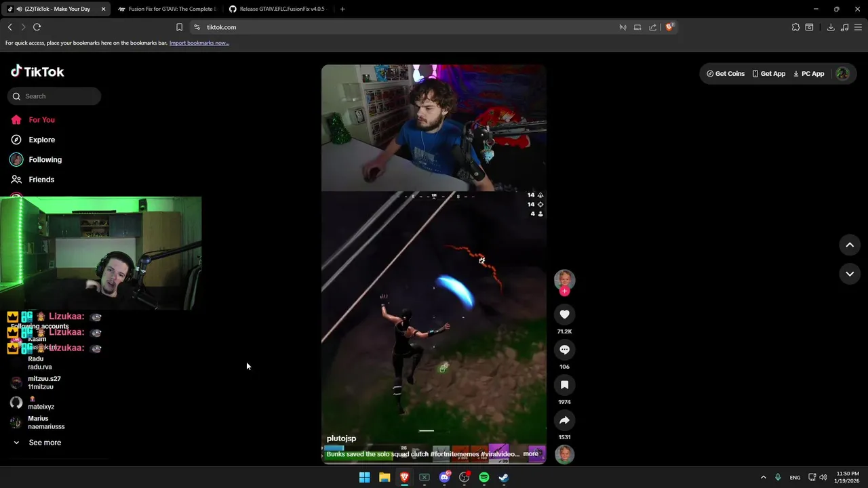Open mitzuu.s27 account in following list
Viewport: 868px width, 488px height.
pyautogui.click(x=44, y=383)
